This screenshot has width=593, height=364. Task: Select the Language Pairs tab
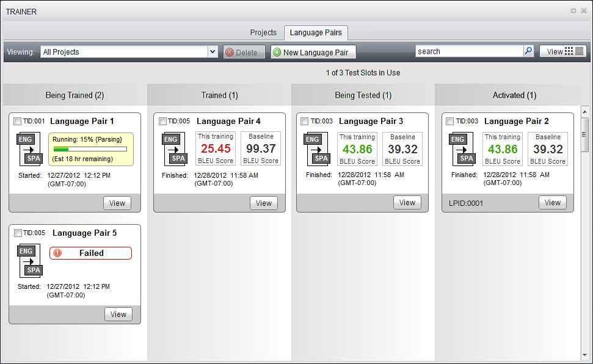point(316,32)
